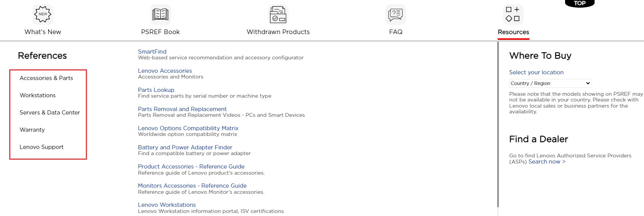Open the Lenovo Accessories link
Viewport: 644px width, 216px height.
(x=165, y=71)
